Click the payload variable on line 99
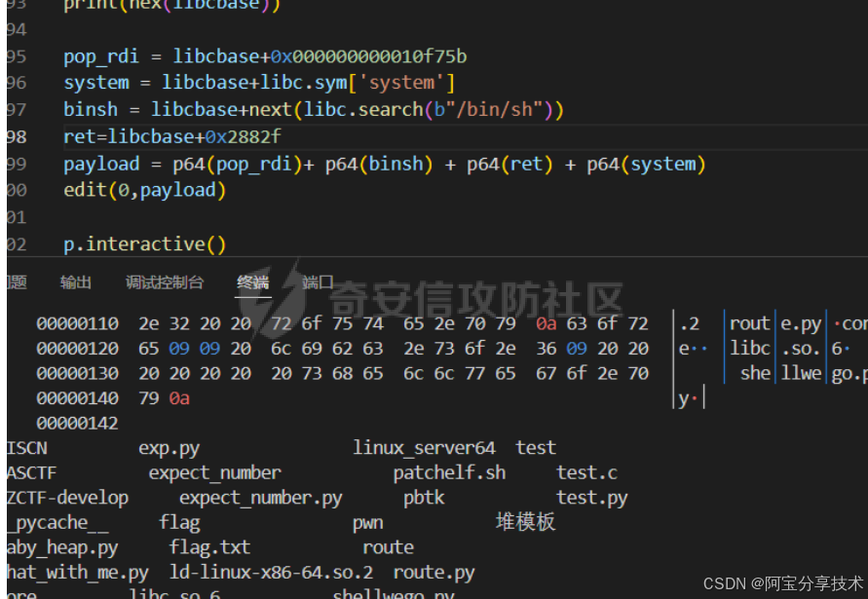The image size is (868, 599). [x=101, y=165]
